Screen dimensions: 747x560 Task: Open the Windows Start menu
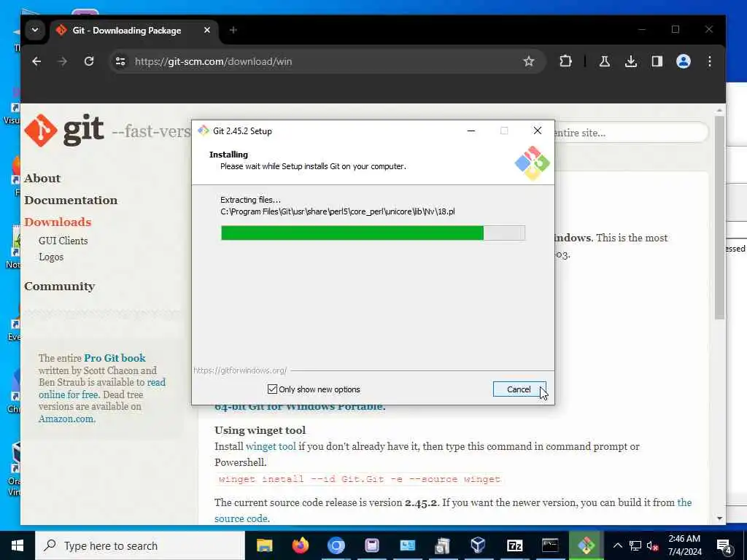point(18,545)
